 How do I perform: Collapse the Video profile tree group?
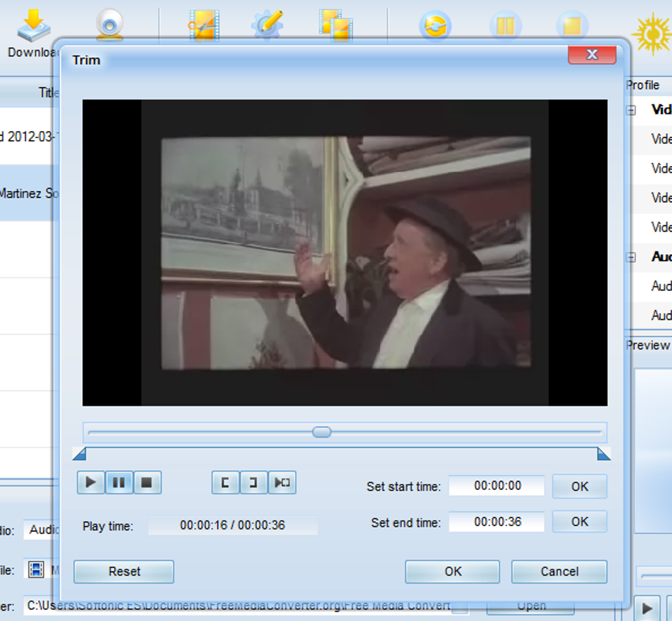(x=631, y=111)
